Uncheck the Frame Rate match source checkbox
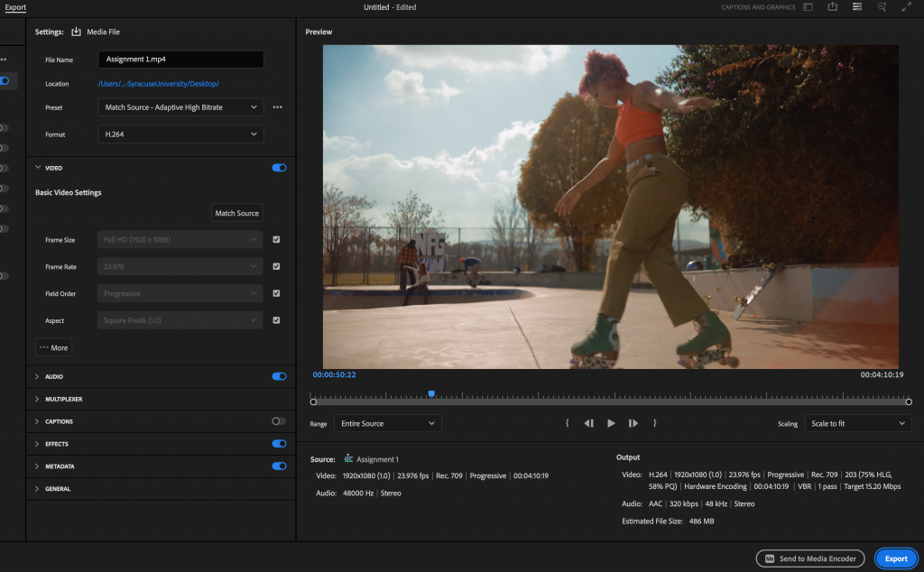Screen dimensions: 924x572 coord(276,267)
